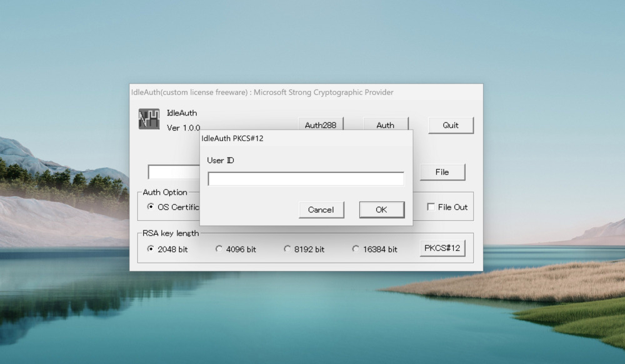625x364 pixels.
Task: Click the IdleAuth PKCS#12 dialog title
Action: coord(232,138)
